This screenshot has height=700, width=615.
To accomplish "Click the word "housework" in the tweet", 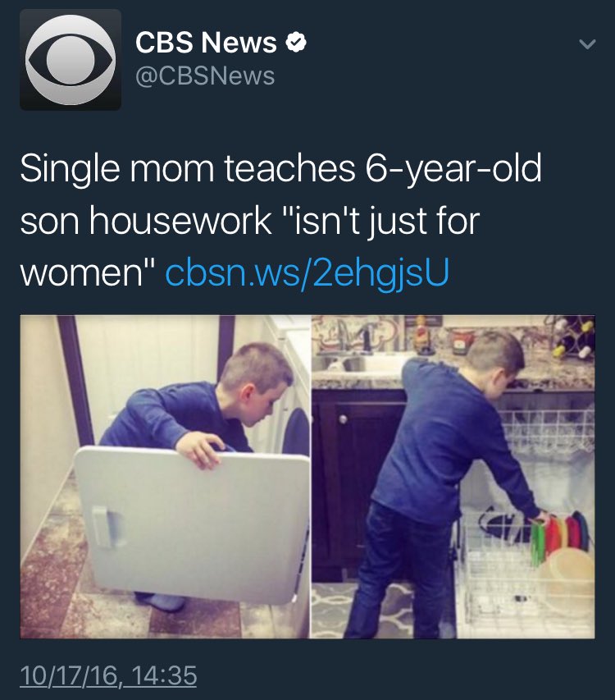I will [x=180, y=221].
